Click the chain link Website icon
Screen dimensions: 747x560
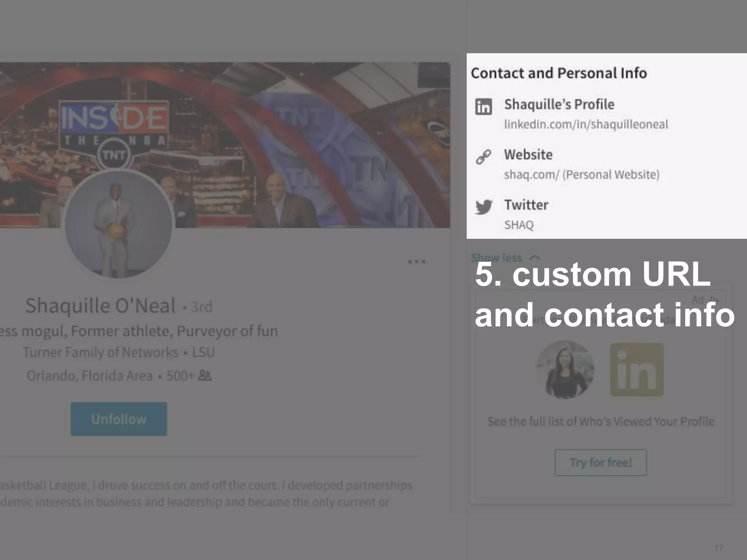pos(484,157)
